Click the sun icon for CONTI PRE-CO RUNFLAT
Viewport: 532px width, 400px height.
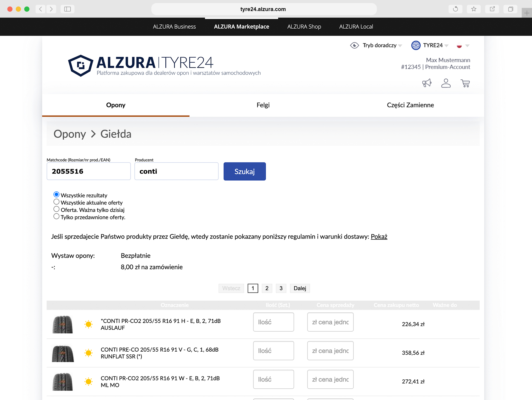tap(88, 353)
